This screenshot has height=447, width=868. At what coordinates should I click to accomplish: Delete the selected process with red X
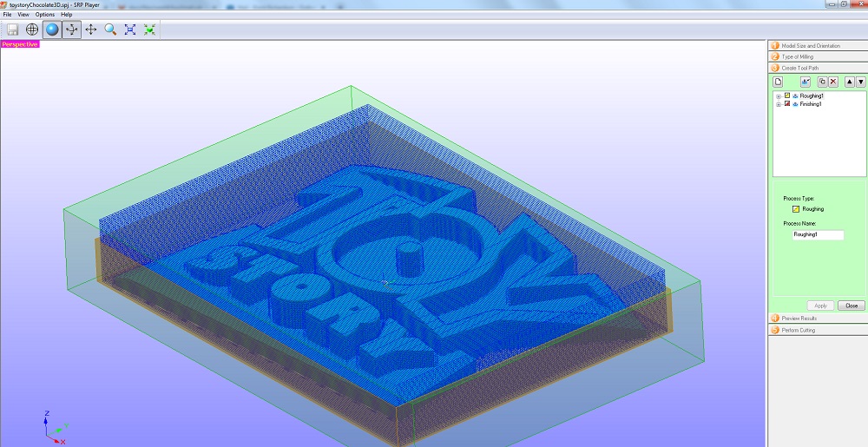[832, 82]
